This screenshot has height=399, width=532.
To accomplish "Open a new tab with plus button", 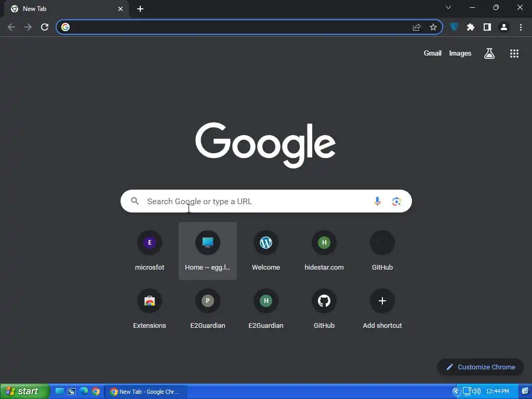I will [140, 9].
